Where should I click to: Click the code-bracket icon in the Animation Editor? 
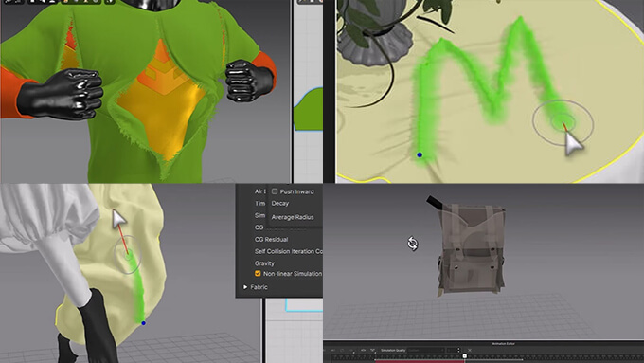(363, 351)
